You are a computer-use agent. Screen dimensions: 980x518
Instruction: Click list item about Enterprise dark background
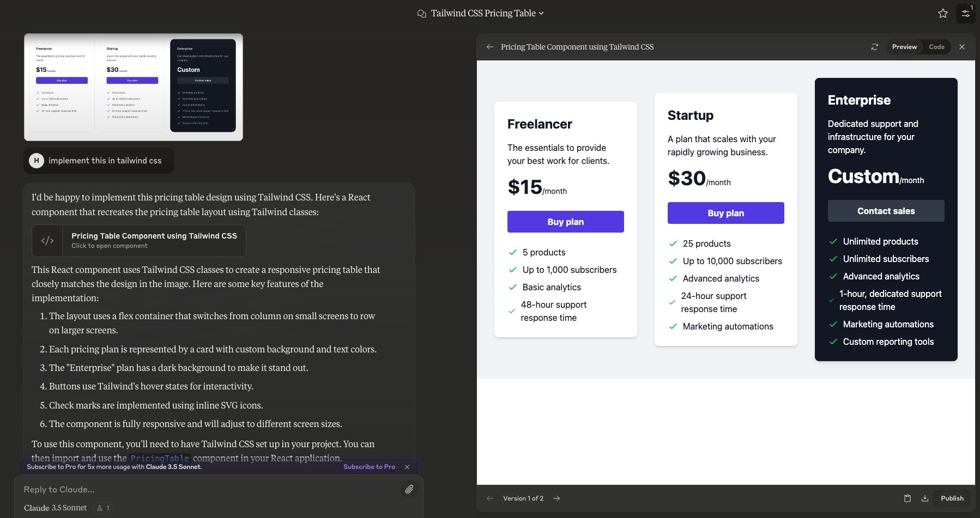pos(179,368)
